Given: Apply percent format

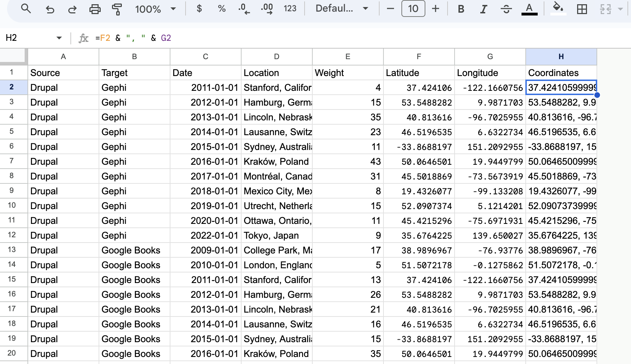Looking at the screenshot, I should (x=222, y=9).
